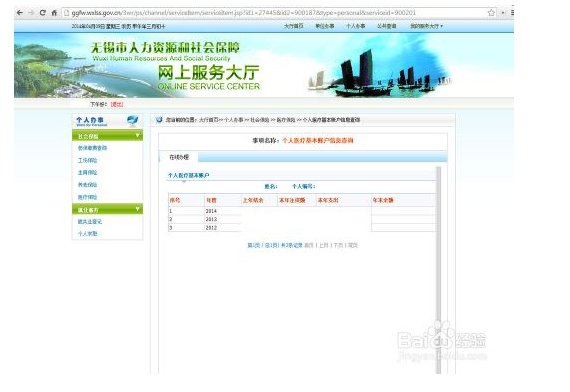Open 就失业登记 in the sidebar
This screenshot has width=570, height=392.
[x=90, y=221]
